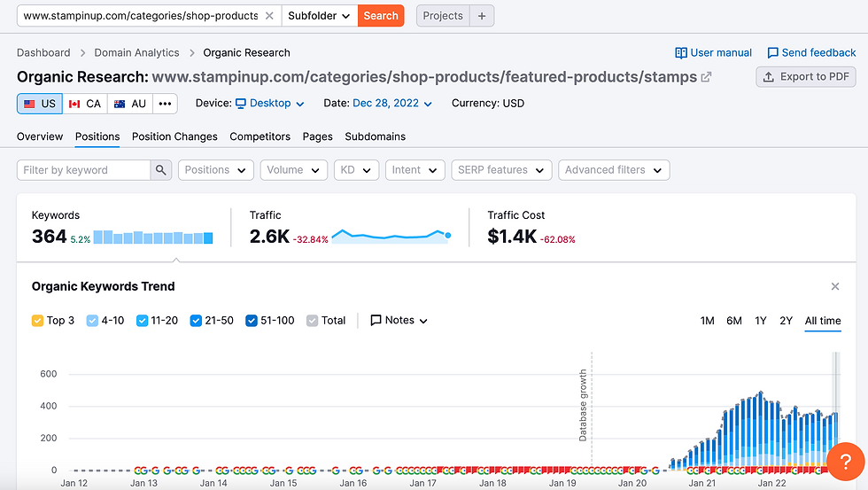The height and width of the screenshot is (490, 868).
Task: Open the orange help question mark bubble
Action: (845, 462)
